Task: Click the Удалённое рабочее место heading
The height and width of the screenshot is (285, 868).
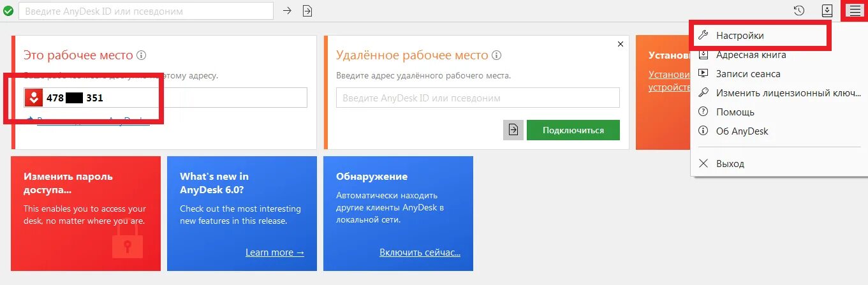Action: coord(412,55)
